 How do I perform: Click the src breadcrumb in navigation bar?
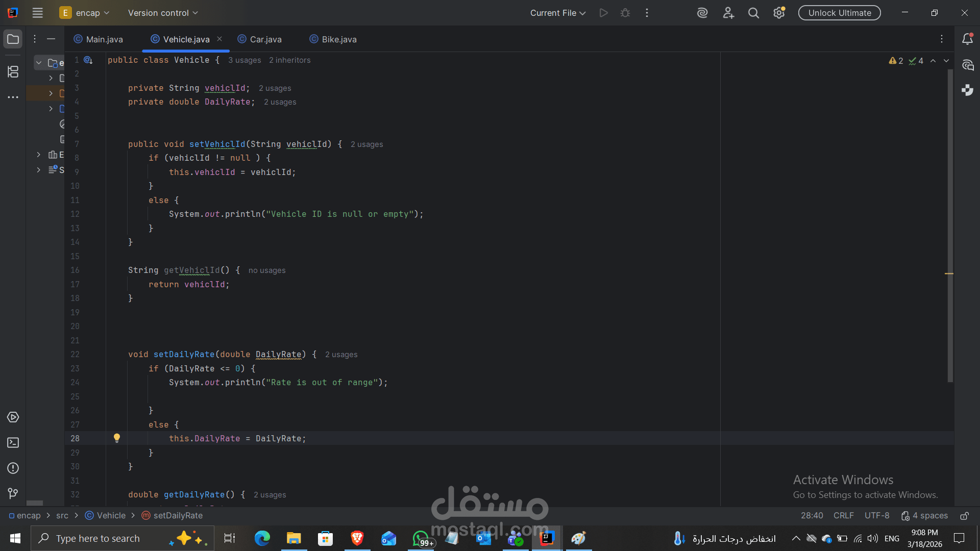tap(62, 516)
